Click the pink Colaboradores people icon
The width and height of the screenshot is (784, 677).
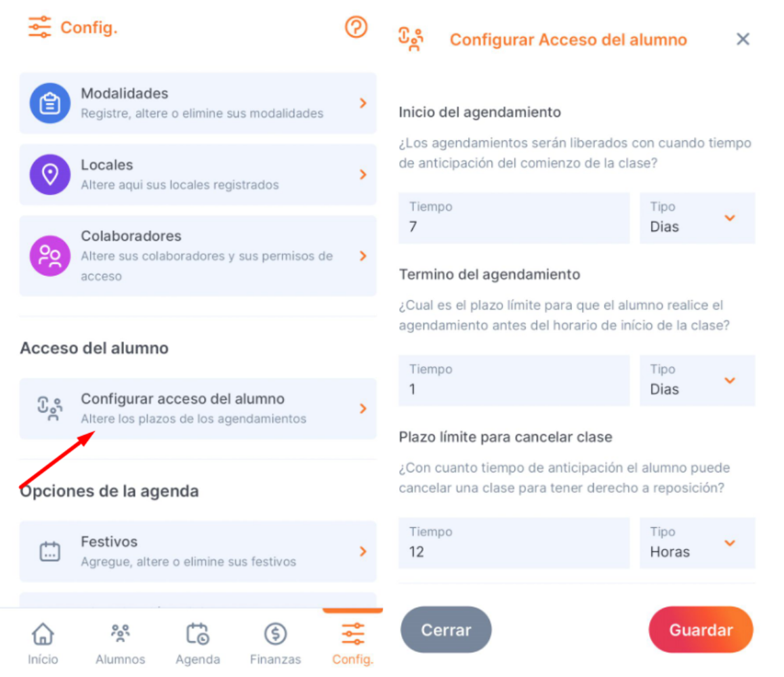50,256
